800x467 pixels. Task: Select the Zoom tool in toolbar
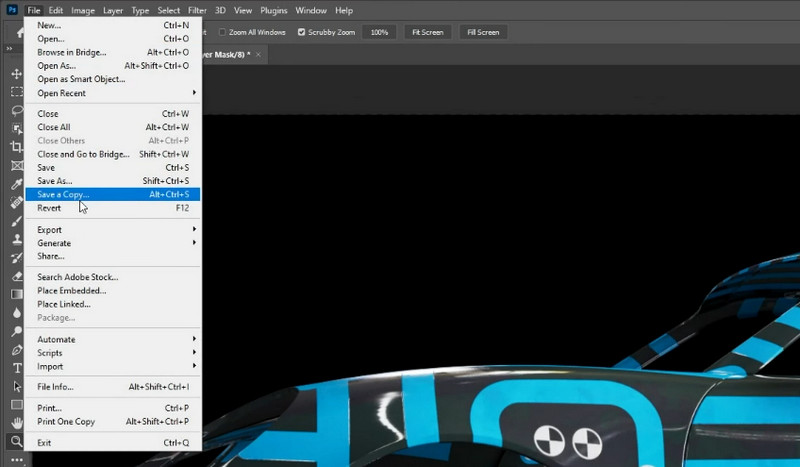(16, 441)
